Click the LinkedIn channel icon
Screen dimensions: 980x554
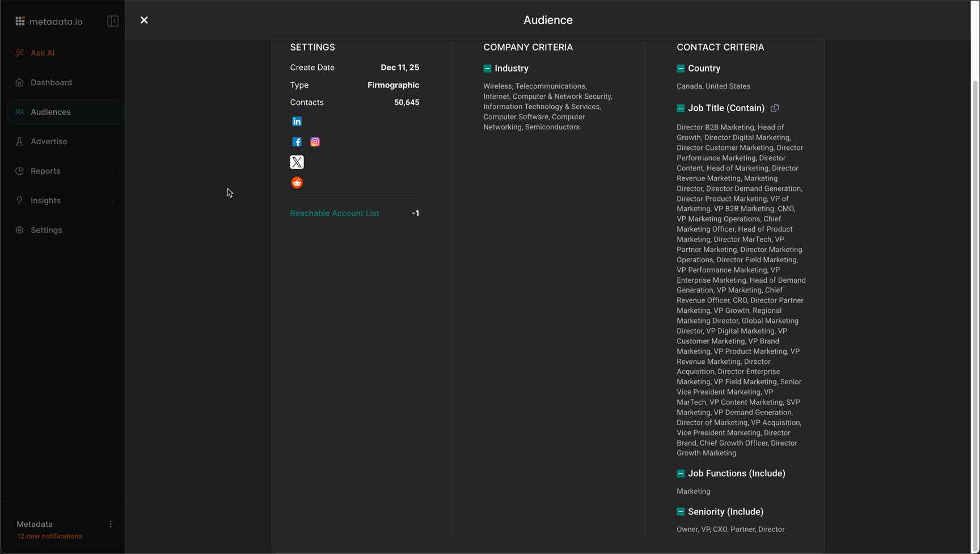297,121
